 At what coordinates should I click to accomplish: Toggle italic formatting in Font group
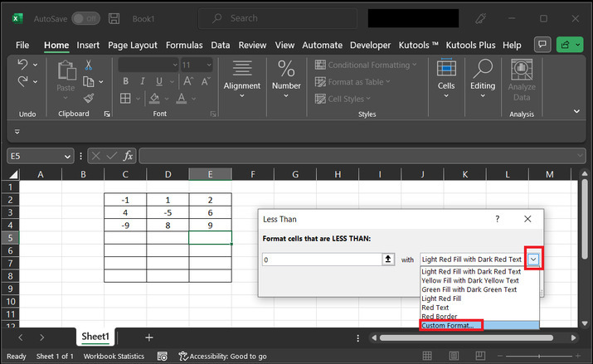pyautogui.click(x=143, y=81)
